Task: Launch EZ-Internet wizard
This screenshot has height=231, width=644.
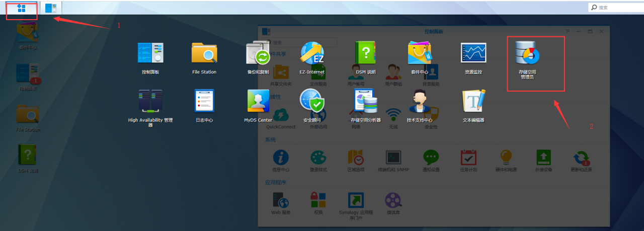Action: click(312, 58)
